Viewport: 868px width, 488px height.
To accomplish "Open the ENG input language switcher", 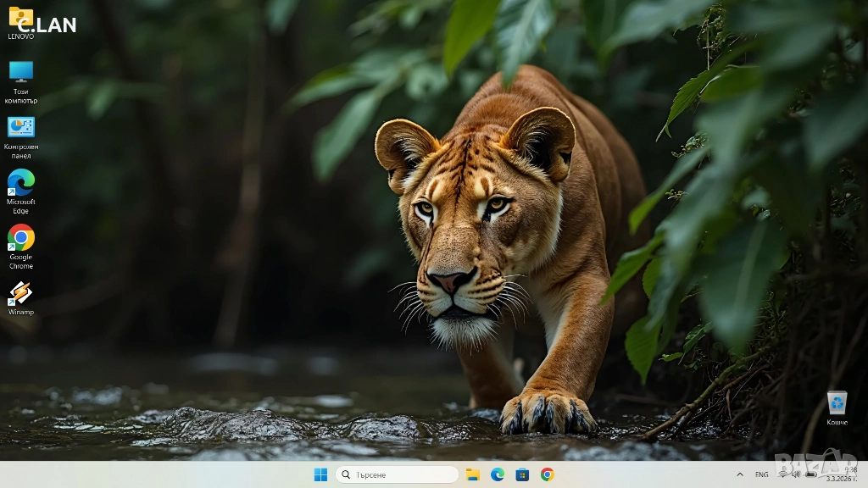I will point(762,474).
